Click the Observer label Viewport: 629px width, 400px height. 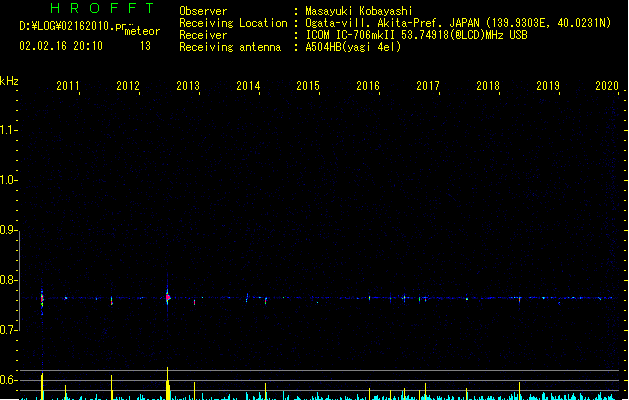coord(203,11)
